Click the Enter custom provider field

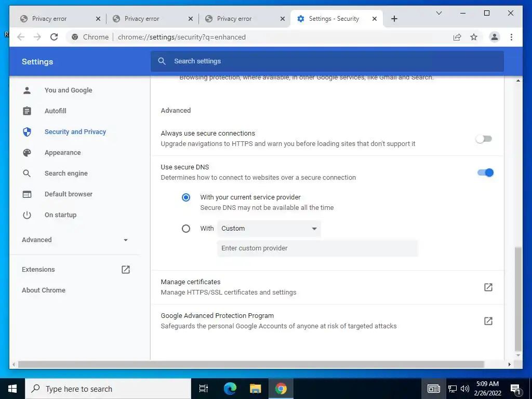pyautogui.click(x=317, y=248)
